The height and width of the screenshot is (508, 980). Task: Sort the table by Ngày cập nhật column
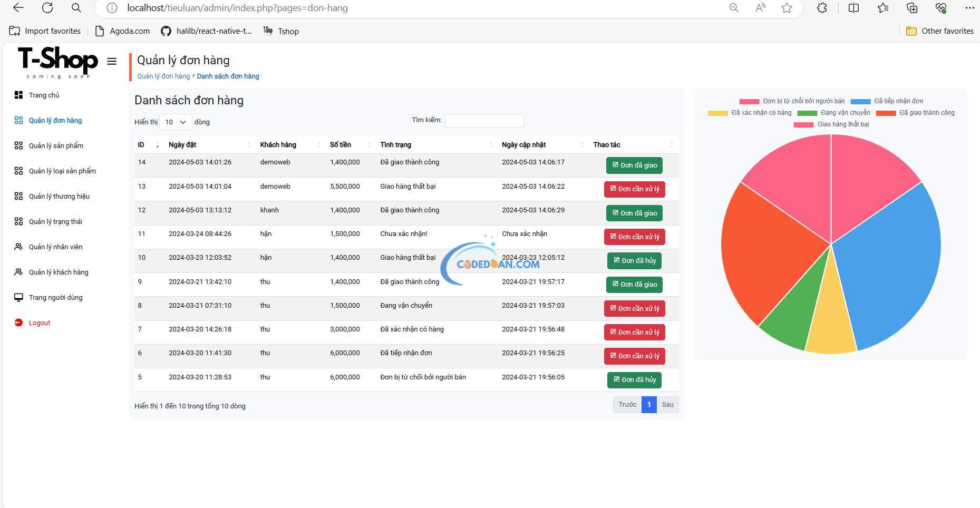pos(543,144)
